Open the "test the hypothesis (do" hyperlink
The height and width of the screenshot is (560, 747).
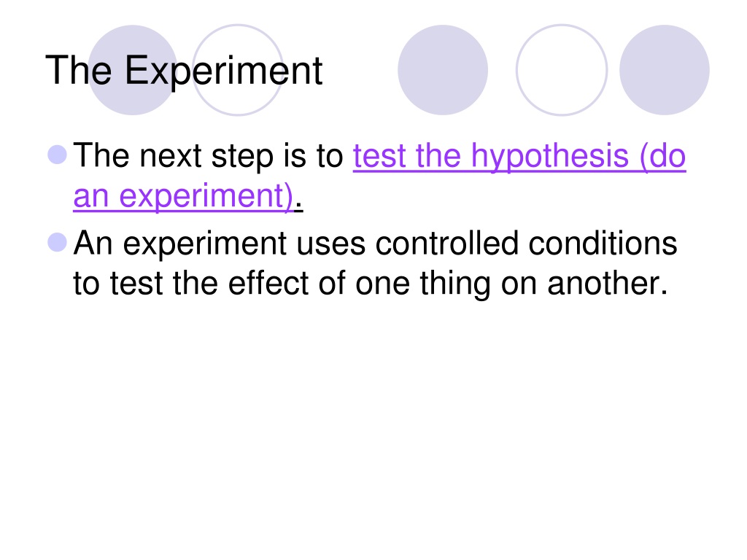(519, 156)
